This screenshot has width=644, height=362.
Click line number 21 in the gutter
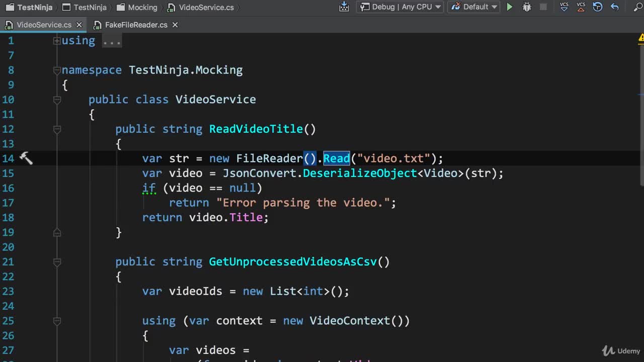pos(8,262)
